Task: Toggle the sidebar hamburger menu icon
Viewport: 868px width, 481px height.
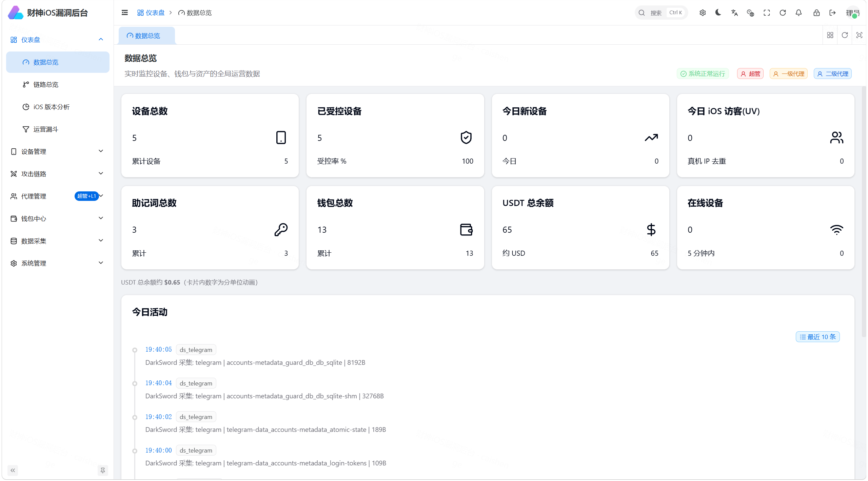Action: tap(124, 13)
